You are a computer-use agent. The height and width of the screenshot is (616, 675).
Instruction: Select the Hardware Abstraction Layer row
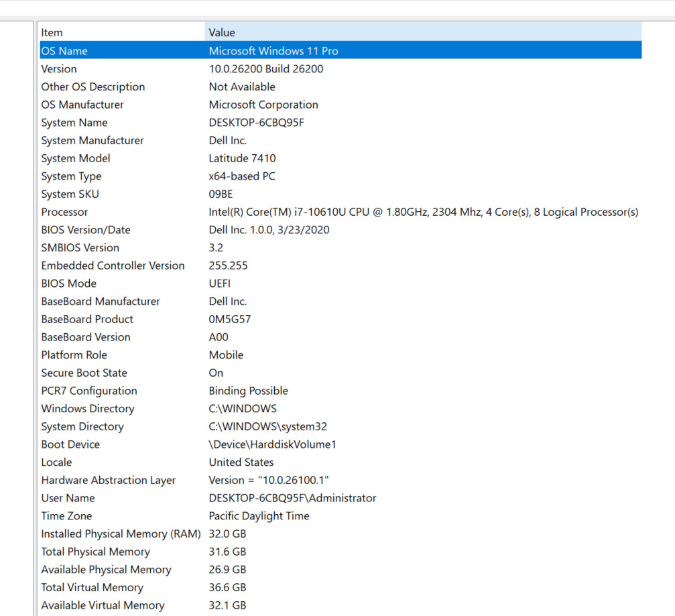(341, 480)
